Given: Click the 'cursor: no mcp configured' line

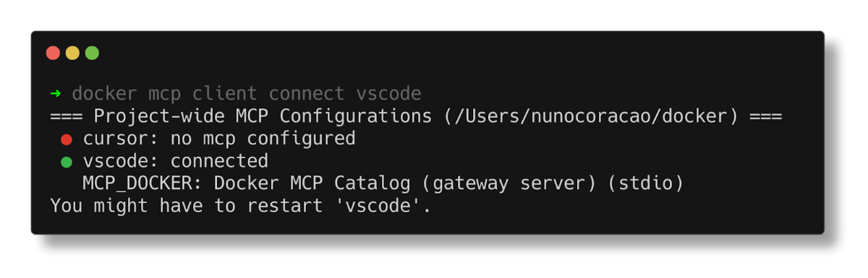Looking at the screenshot, I should pyautogui.click(x=219, y=139).
